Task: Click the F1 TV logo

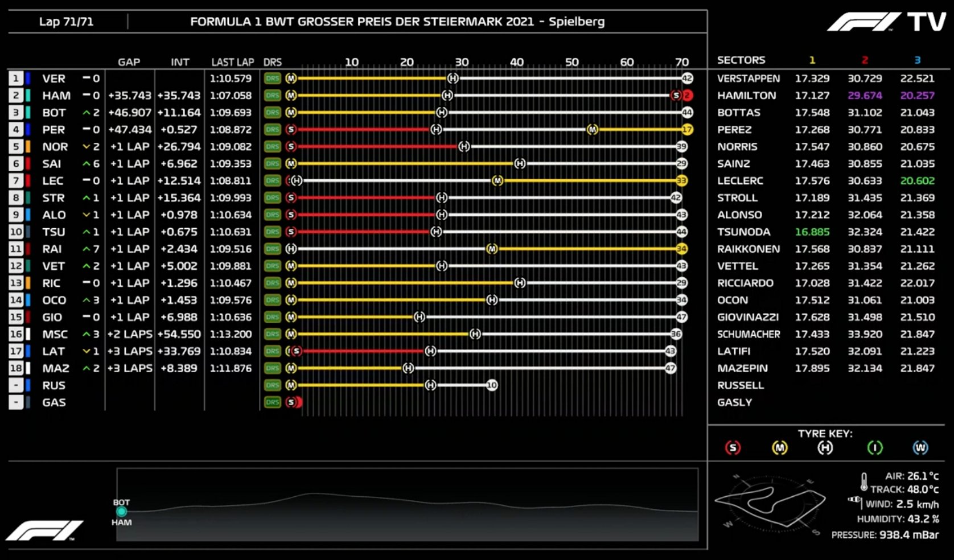Action: tap(887, 22)
